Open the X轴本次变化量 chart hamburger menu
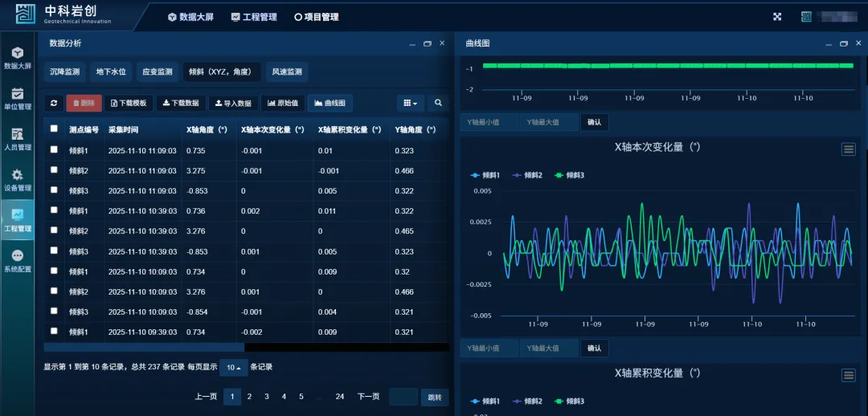Viewport: 868px width, 416px height. point(849,149)
